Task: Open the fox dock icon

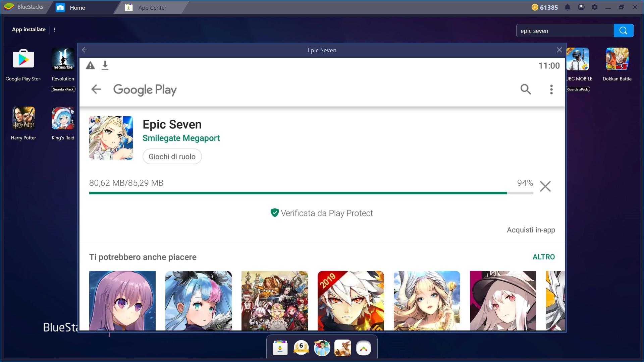Action: [x=343, y=348]
